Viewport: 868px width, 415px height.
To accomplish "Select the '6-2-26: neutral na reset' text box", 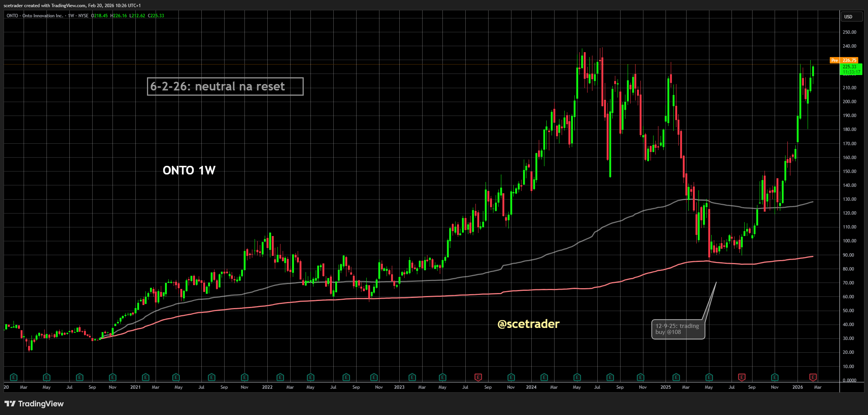I will point(225,87).
